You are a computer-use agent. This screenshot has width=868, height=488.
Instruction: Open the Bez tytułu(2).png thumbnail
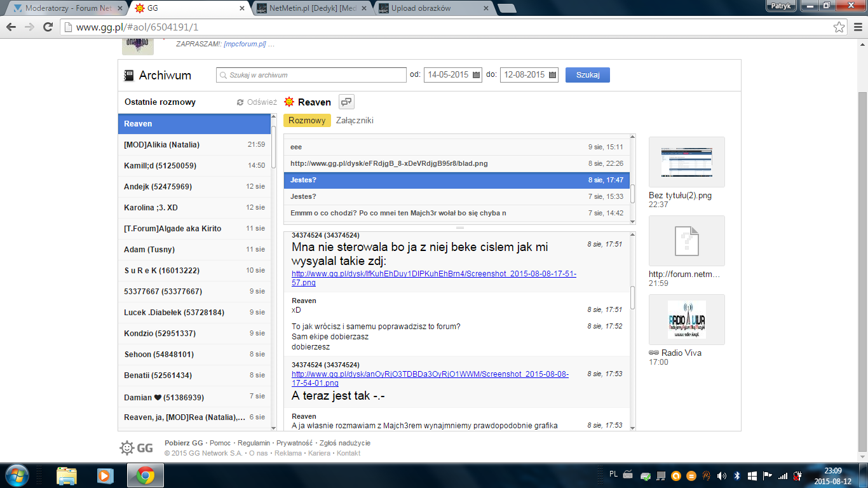coord(687,162)
